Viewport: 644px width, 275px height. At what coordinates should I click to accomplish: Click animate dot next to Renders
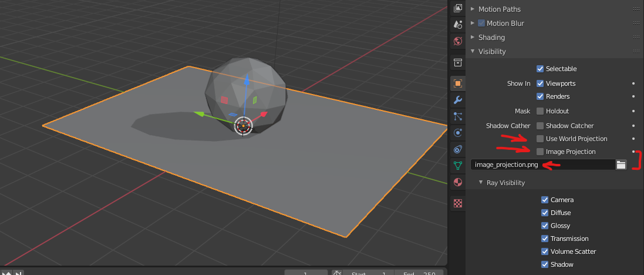click(x=633, y=96)
